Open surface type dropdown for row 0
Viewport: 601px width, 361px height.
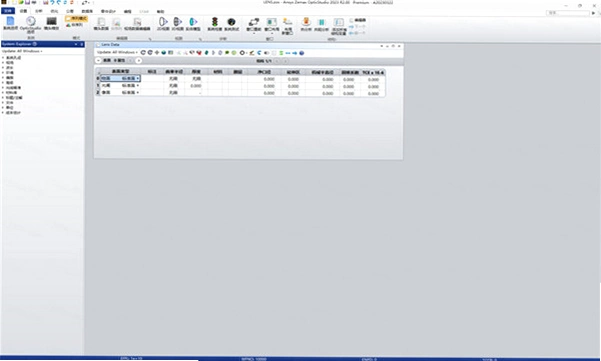pyautogui.click(x=138, y=79)
